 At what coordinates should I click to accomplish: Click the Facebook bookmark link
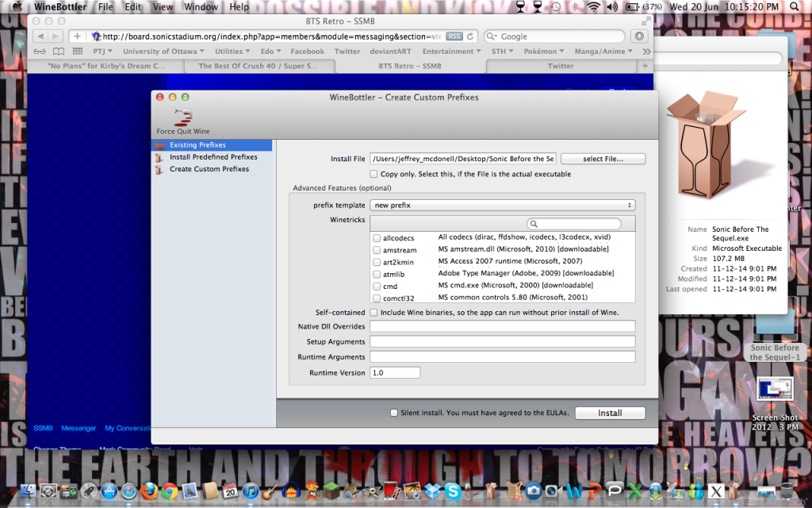(307, 52)
